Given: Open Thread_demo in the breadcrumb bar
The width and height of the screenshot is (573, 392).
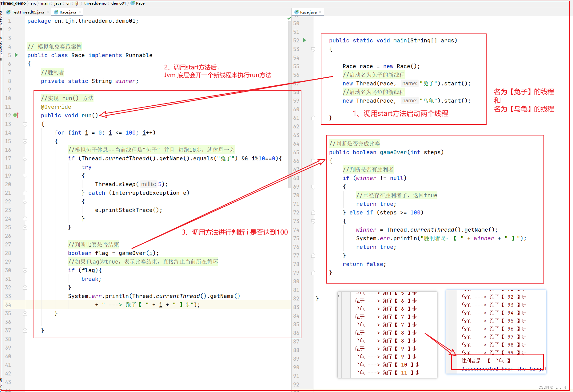Looking at the screenshot, I should coord(13,3).
